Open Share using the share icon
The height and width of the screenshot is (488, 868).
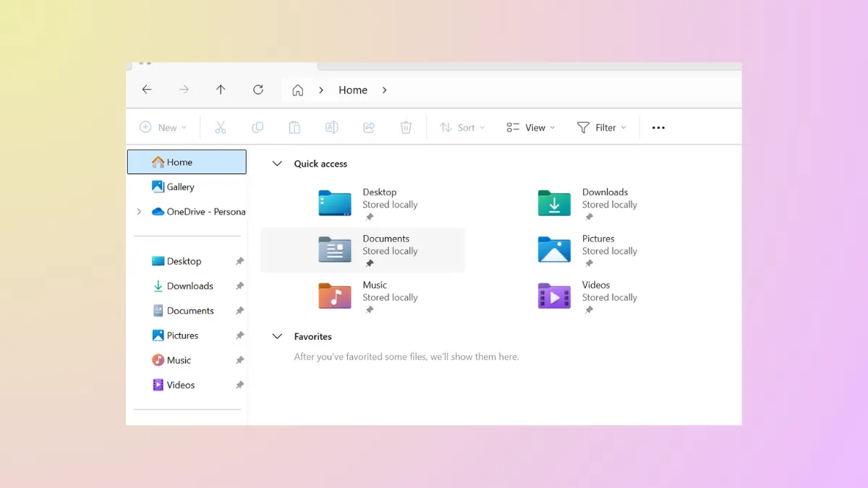[x=368, y=127]
